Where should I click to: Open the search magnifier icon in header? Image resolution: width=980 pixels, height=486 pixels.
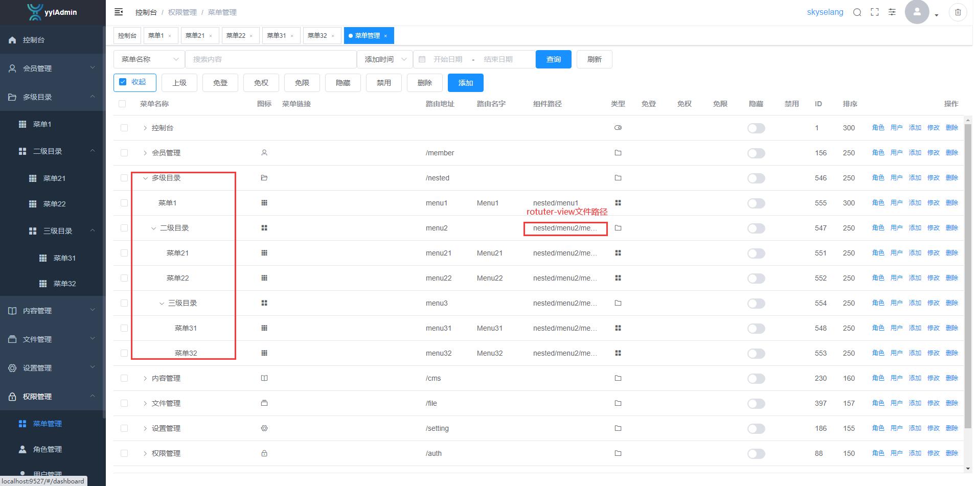tap(857, 12)
